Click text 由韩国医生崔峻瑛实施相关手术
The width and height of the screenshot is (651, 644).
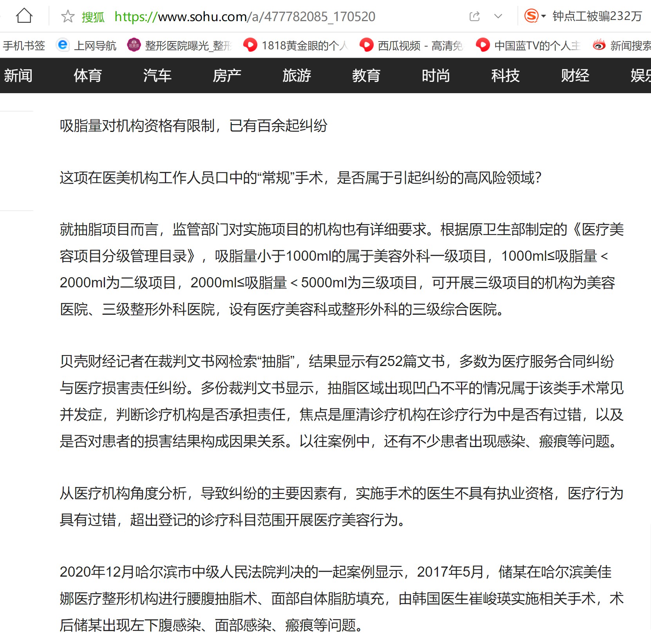[x=497, y=599]
